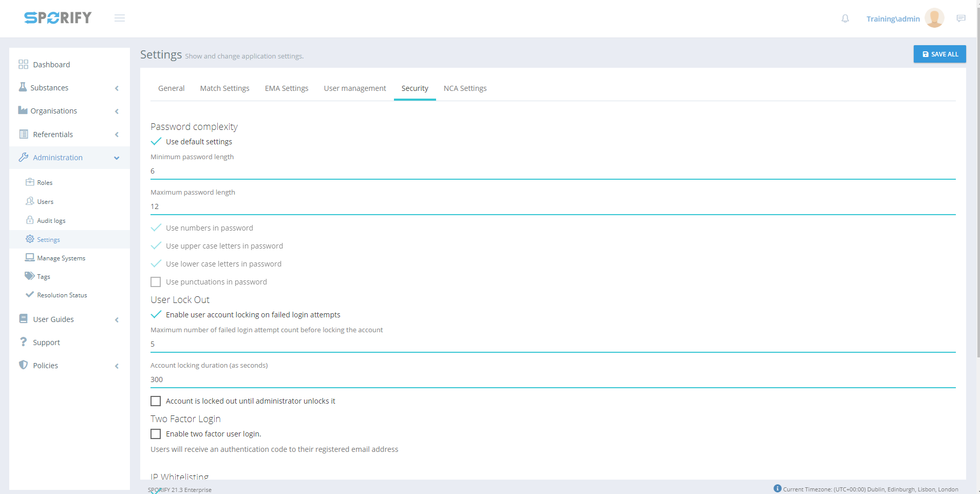Click the Support question mark icon
This screenshot has height=494, width=980.
point(23,342)
